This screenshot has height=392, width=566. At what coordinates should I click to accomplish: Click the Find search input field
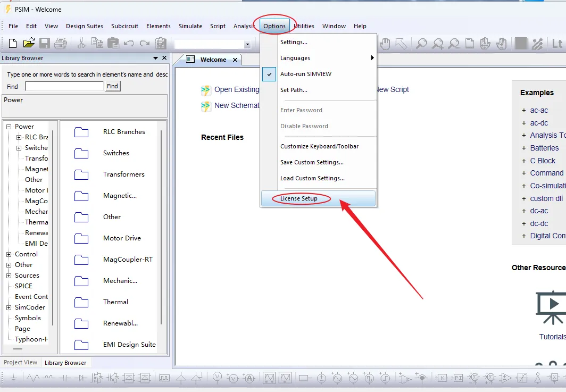click(x=64, y=86)
